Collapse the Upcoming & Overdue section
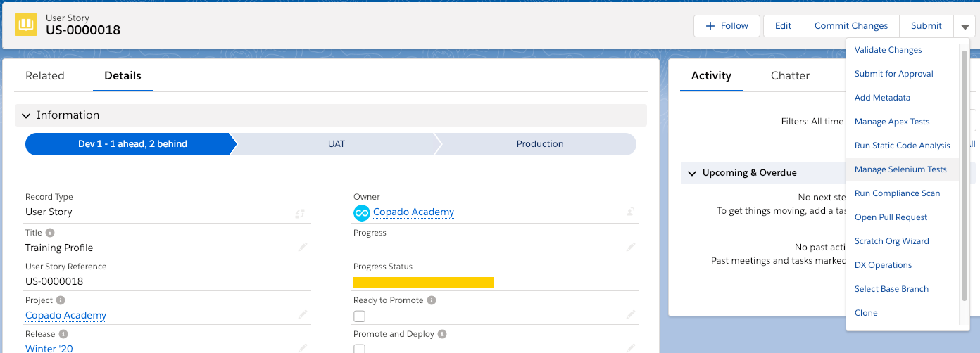This screenshot has height=353, width=980. [691, 173]
